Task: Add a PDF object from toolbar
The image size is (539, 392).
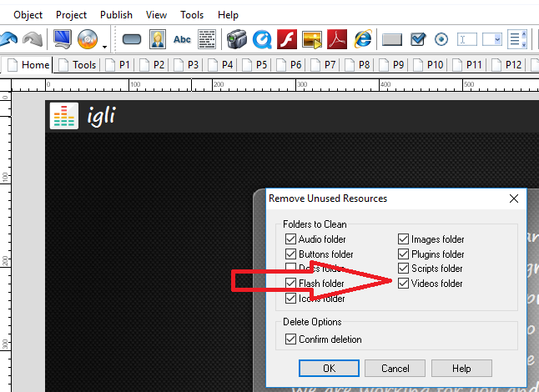Action: (336, 39)
